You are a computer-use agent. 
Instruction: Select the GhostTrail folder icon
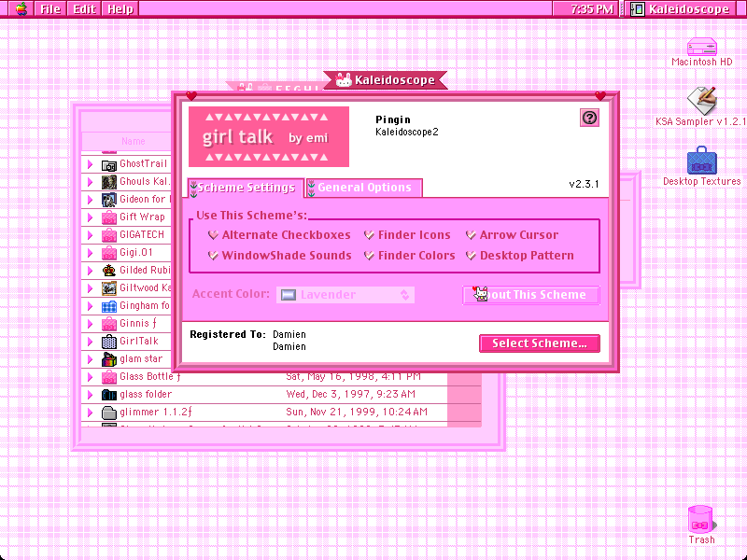click(109, 165)
